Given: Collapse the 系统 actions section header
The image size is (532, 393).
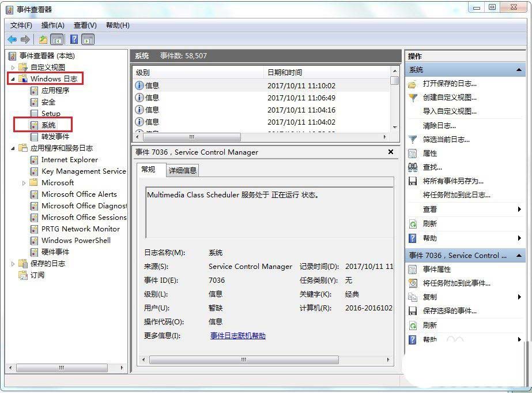Looking at the screenshot, I should point(519,70).
